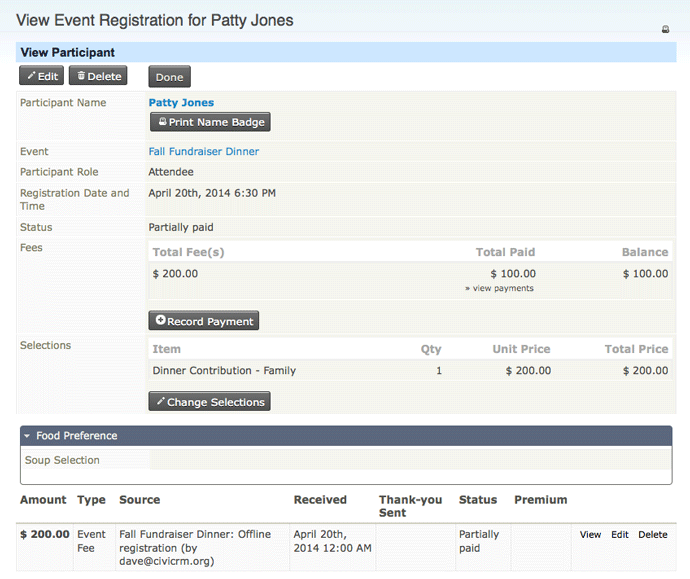Open the Fall Fundraiser Dinner event link
This screenshot has height=579, width=690.
[203, 152]
